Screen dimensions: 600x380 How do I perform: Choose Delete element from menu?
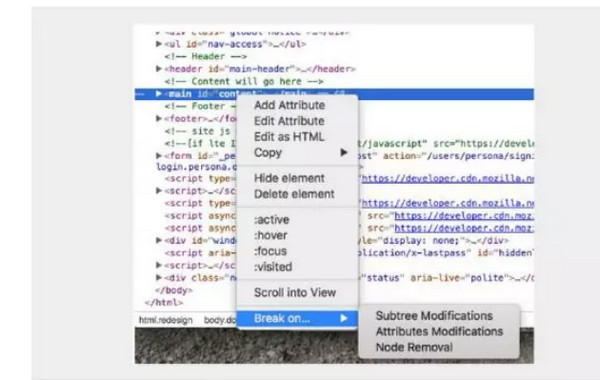(x=294, y=194)
